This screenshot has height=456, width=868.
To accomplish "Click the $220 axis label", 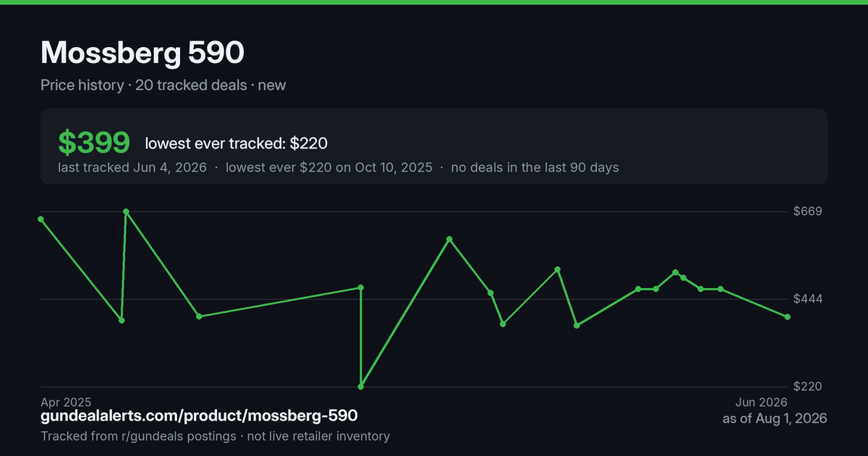I will coord(808,387).
